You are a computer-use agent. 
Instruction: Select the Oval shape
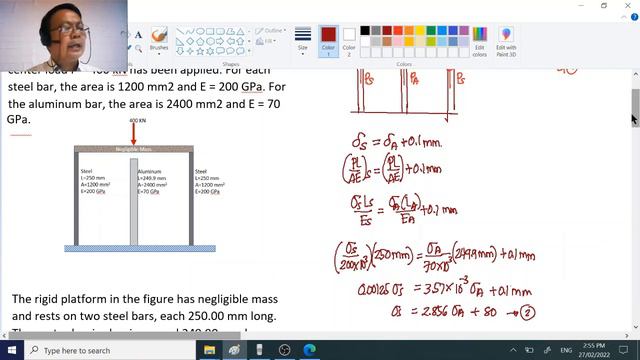pyautogui.click(x=200, y=31)
